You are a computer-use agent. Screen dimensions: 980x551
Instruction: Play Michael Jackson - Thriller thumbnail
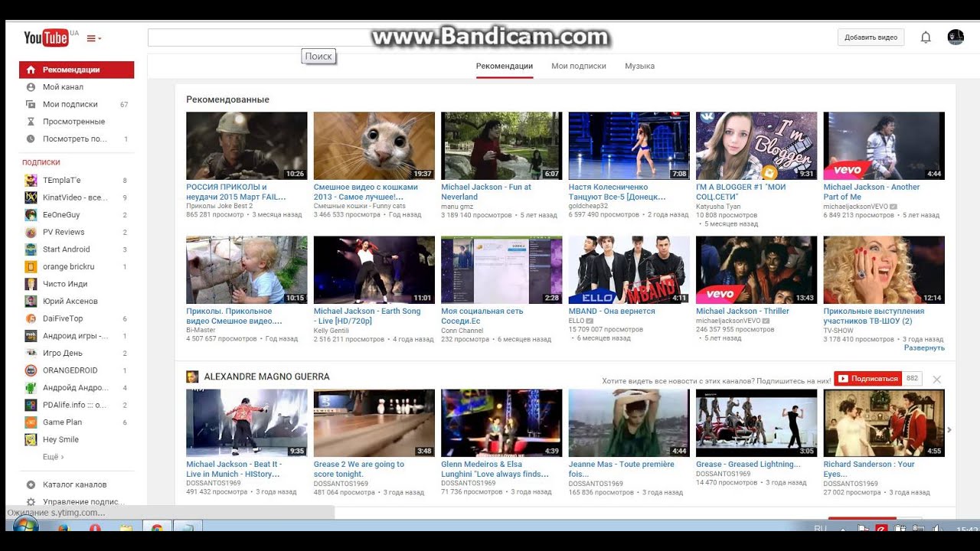756,270
